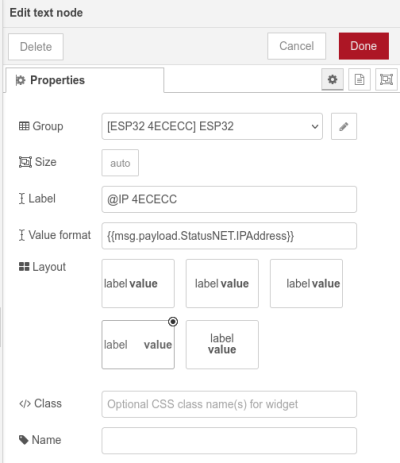400x463 pixels.
Task: Set widget size with auto button
Action: pos(120,163)
